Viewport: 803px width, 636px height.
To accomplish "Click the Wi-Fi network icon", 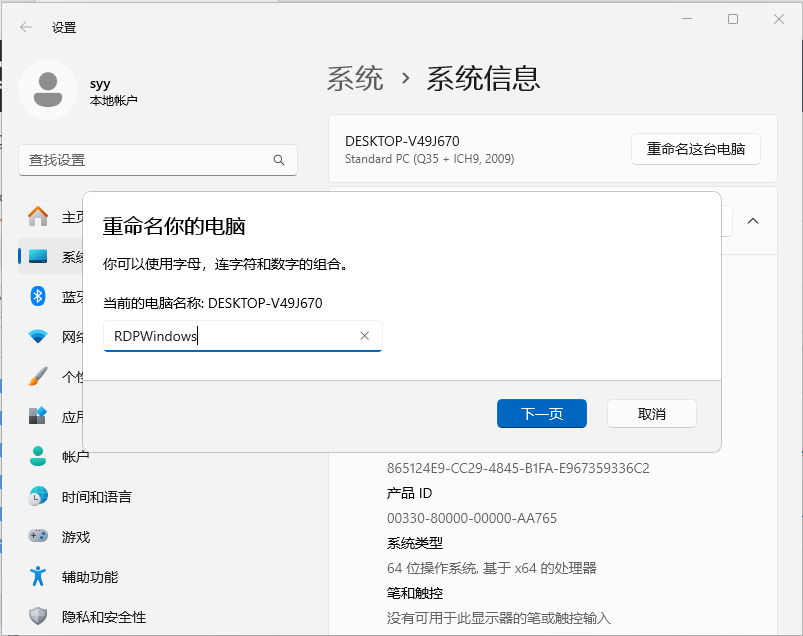I will pos(38,336).
